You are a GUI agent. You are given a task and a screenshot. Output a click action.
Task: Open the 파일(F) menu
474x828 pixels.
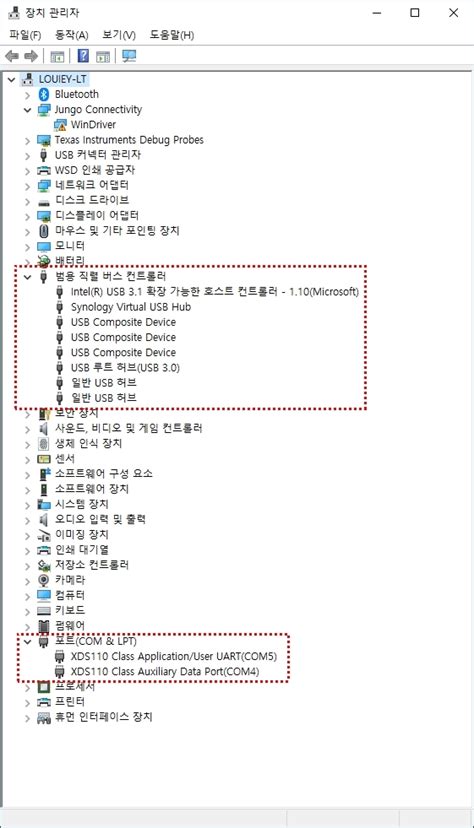pos(25,35)
